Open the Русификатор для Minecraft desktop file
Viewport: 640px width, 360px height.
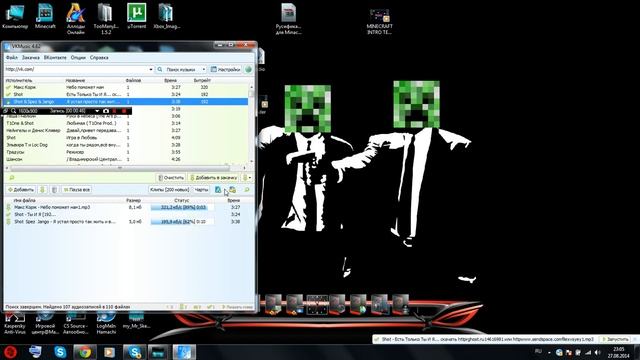pyautogui.click(x=289, y=18)
